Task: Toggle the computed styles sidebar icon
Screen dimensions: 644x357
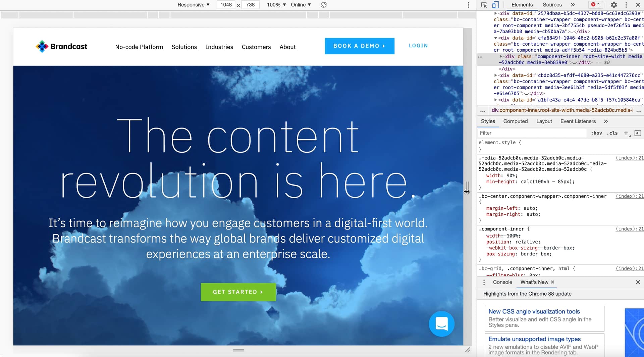Action: [x=638, y=133]
